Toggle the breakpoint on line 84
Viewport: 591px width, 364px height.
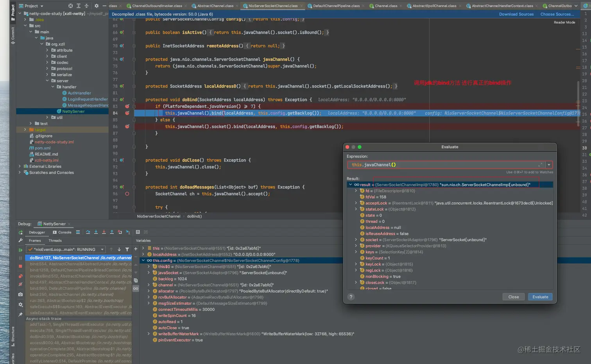(127, 113)
